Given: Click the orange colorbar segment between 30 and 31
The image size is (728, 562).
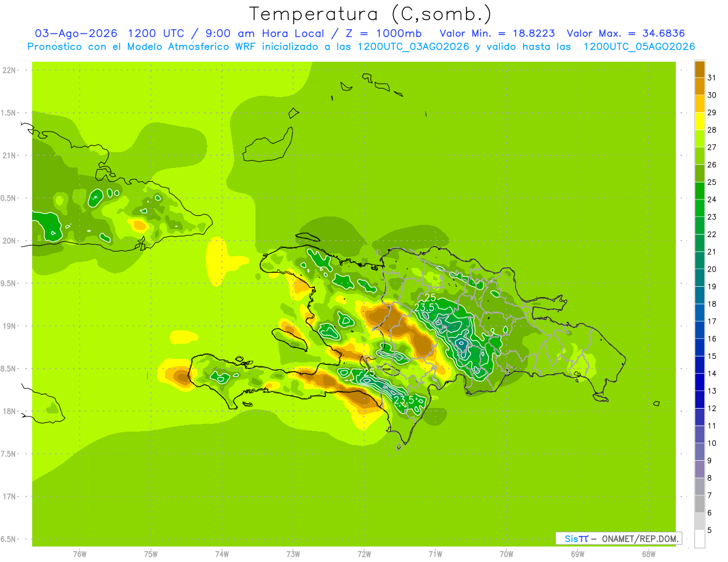Looking at the screenshot, I should tap(699, 86).
